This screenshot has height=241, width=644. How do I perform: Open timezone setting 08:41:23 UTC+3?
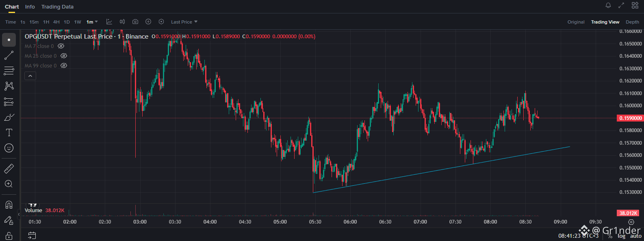click(579, 236)
